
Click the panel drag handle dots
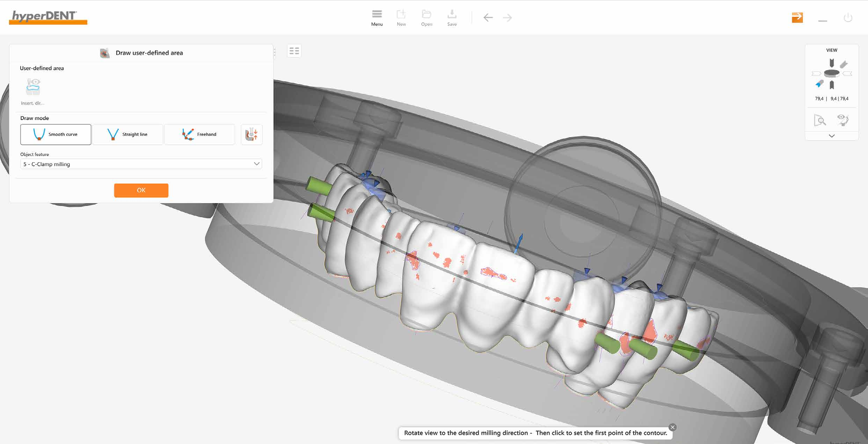(x=275, y=53)
